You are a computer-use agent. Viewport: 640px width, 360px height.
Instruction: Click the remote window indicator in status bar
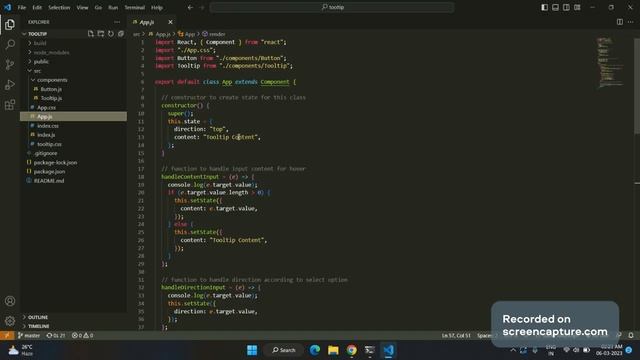tap(7, 336)
